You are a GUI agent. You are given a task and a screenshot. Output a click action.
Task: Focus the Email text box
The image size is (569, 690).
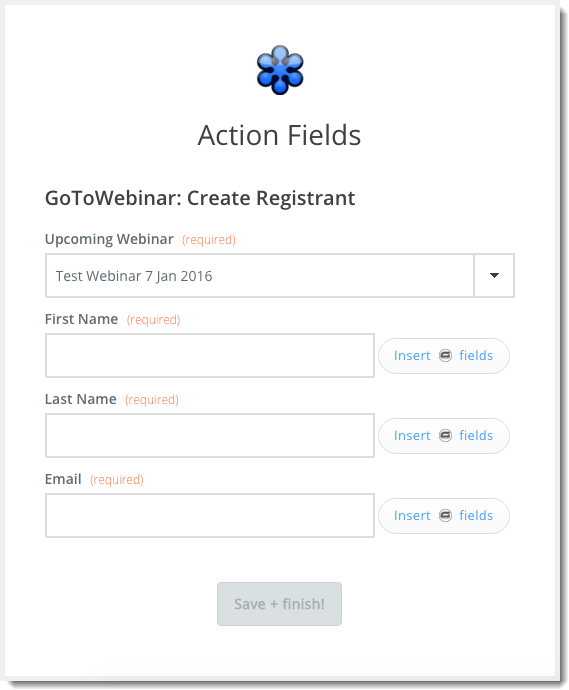(x=210, y=516)
